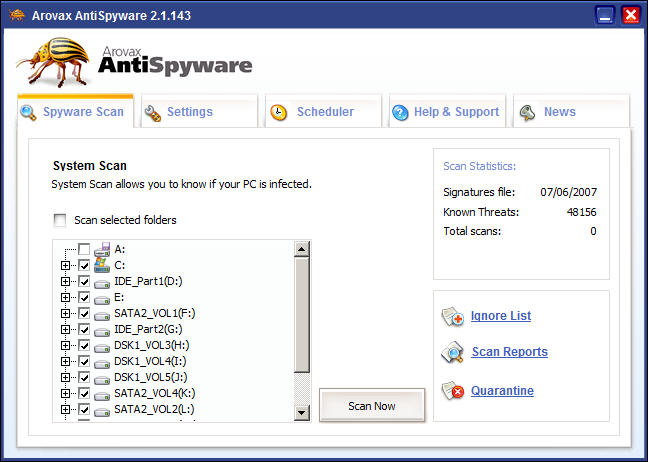Viewport: 648px width, 462px height.
Task: Click the drive icon next to SATA2_VOL2(L:)
Action: click(x=102, y=411)
